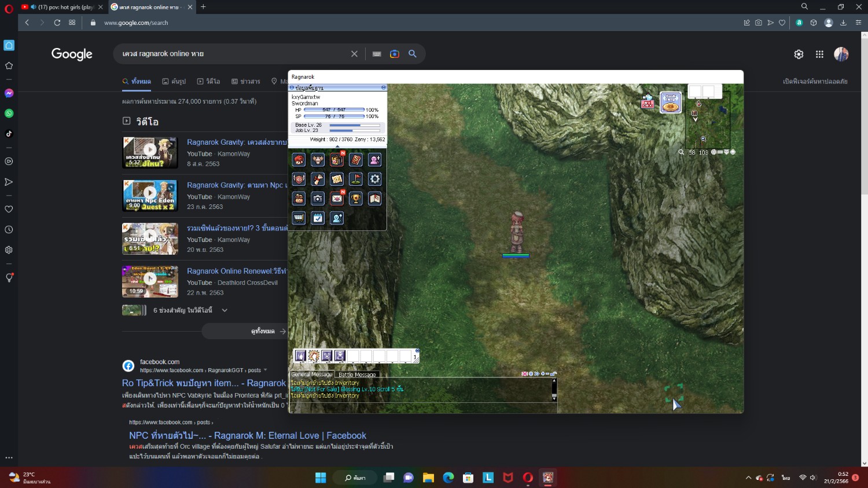Expand the six key moments in video

click(225, 310)
